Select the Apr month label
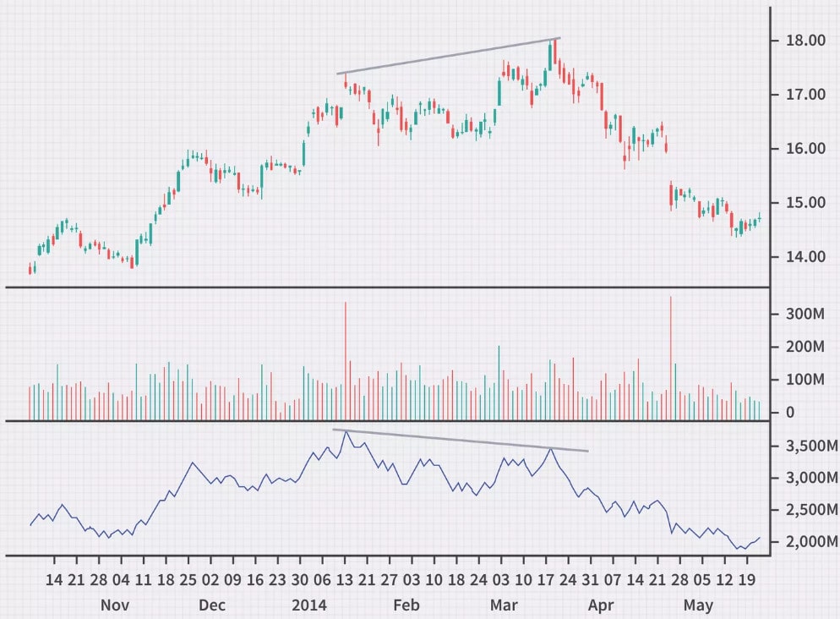Screen dimensions: 840x619 [x=601, y=605]
